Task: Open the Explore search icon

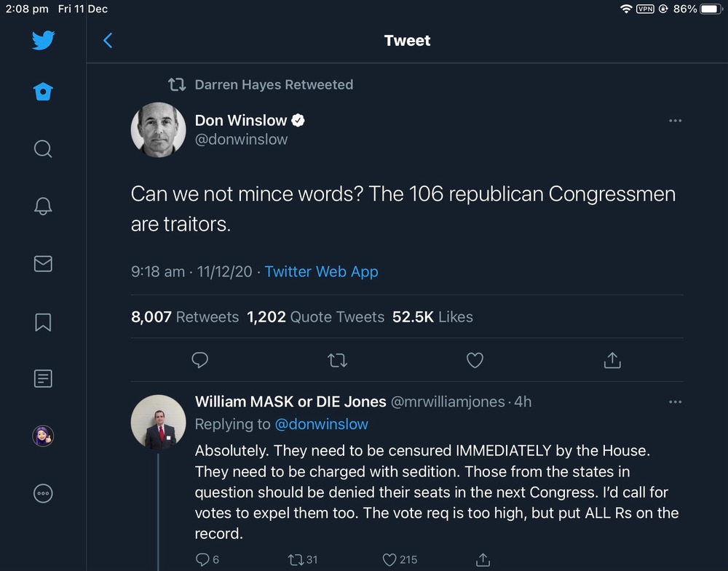Action: [43, 149]
